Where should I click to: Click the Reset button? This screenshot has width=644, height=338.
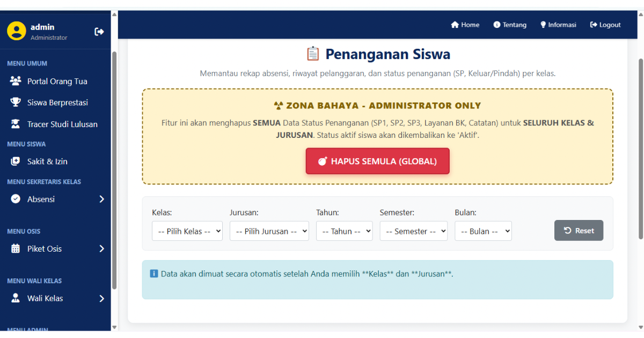(x=579, y=230)
